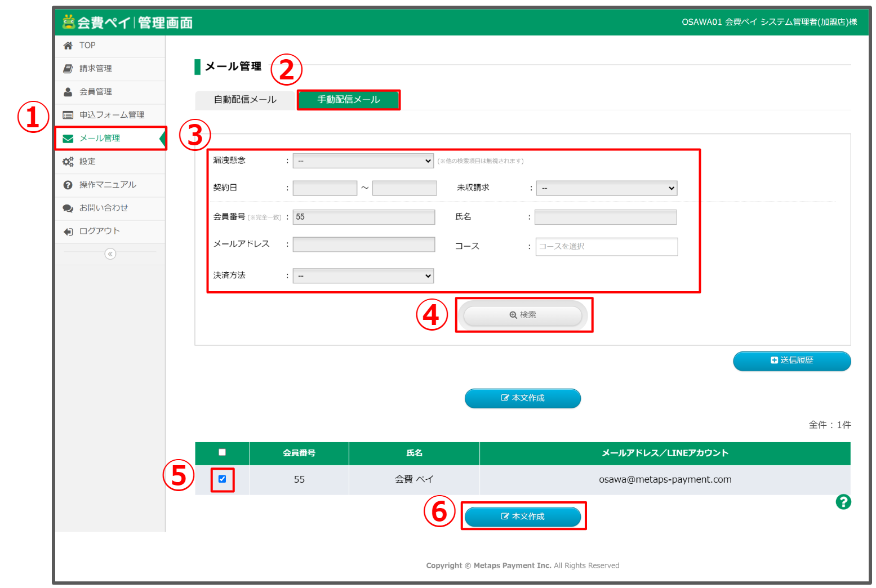Collapse the sidebar with the double-chevron button
The image size is (876, 588).
(x=110, y=254)
